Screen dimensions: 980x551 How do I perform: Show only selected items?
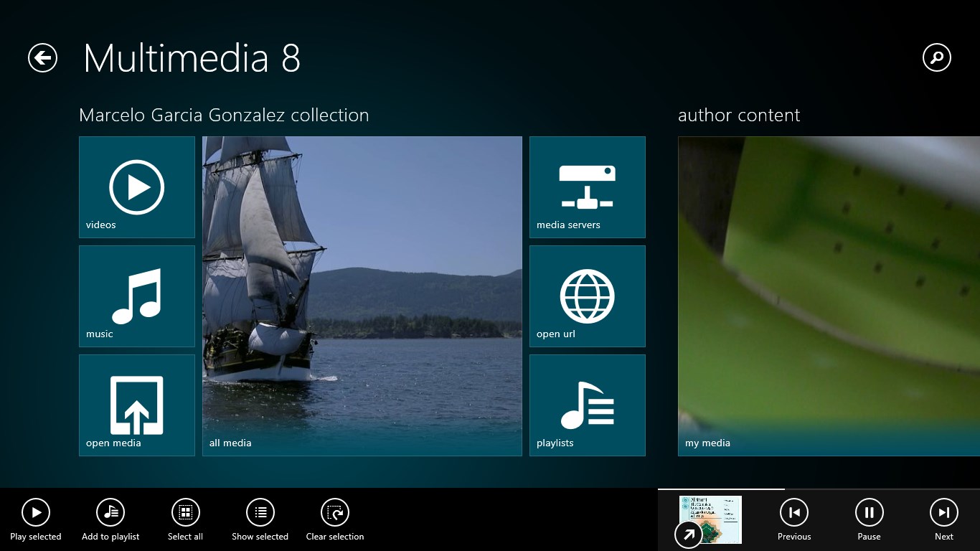click(260, 512)
